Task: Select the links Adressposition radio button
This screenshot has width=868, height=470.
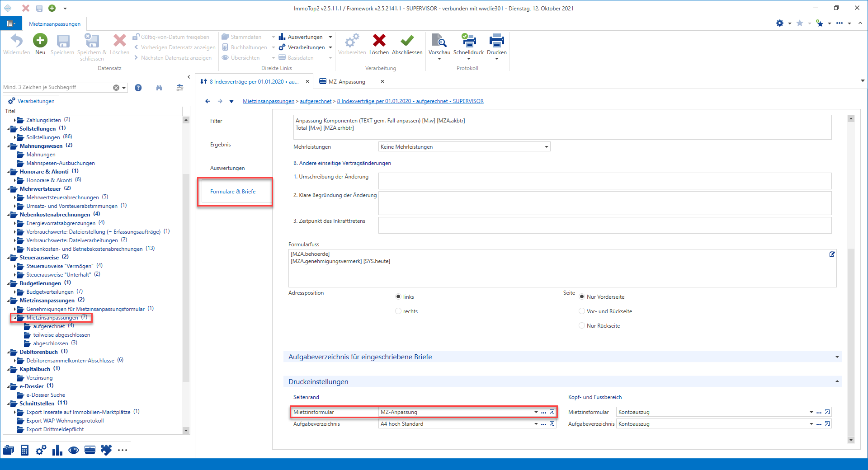Action: [x=398, y=296]
